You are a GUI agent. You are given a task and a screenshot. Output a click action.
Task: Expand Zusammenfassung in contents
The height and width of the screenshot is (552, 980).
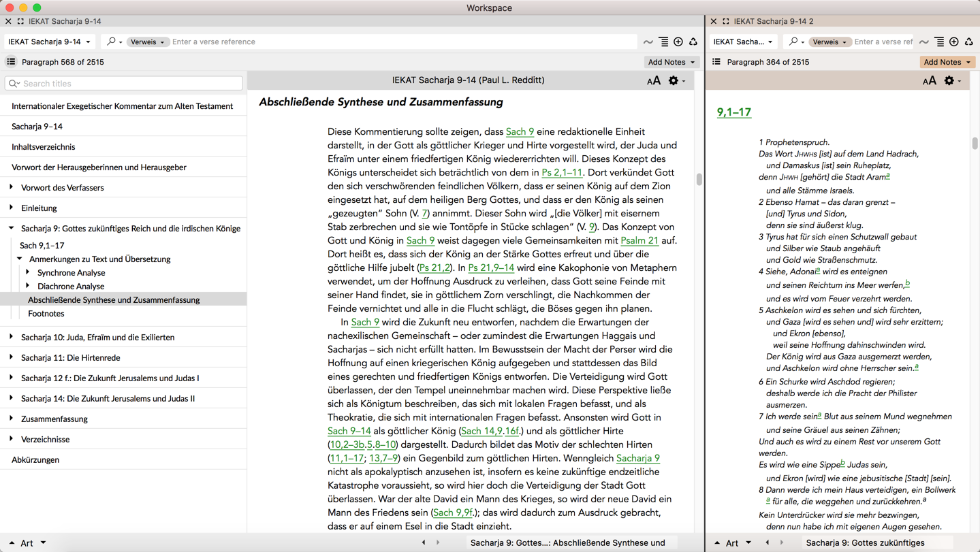point(11,419)
